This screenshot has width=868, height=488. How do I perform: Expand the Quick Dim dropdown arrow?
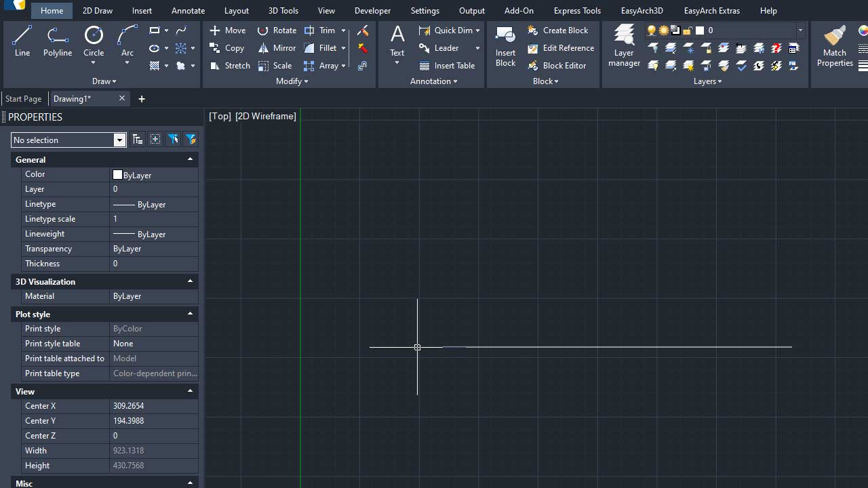coord(477,30)
